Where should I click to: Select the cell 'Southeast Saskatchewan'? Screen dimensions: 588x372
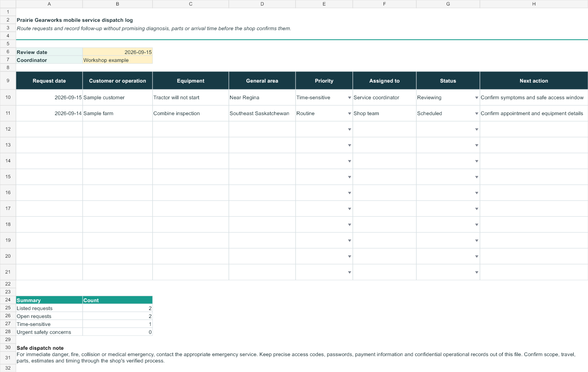(x=262, y=113)
